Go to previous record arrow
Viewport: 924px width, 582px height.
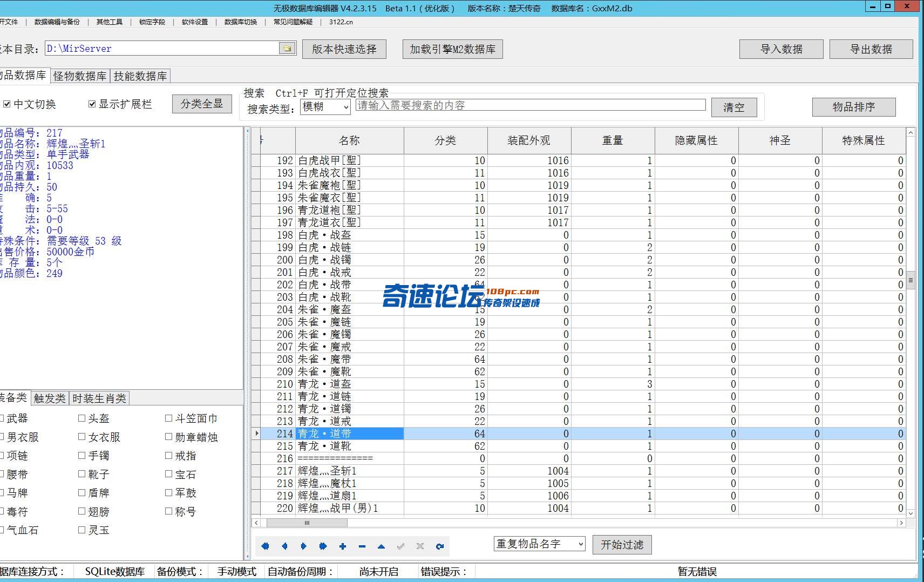click(x=284, y=546)
